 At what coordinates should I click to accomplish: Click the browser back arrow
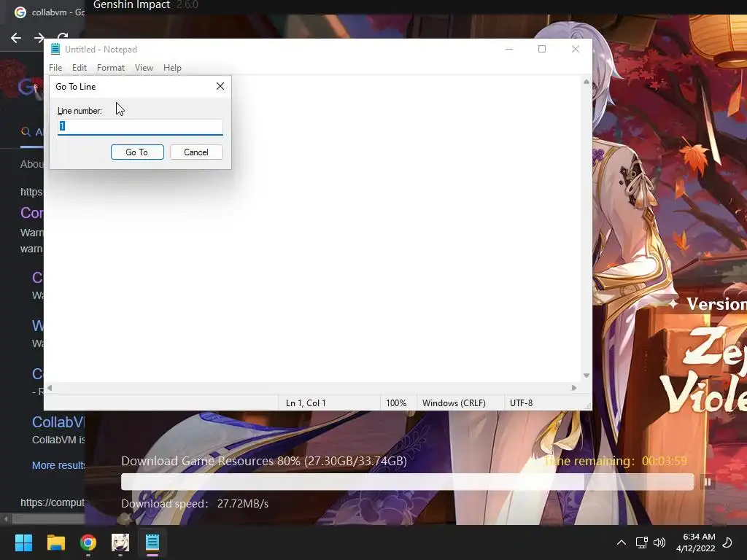(x=16, y=38)
